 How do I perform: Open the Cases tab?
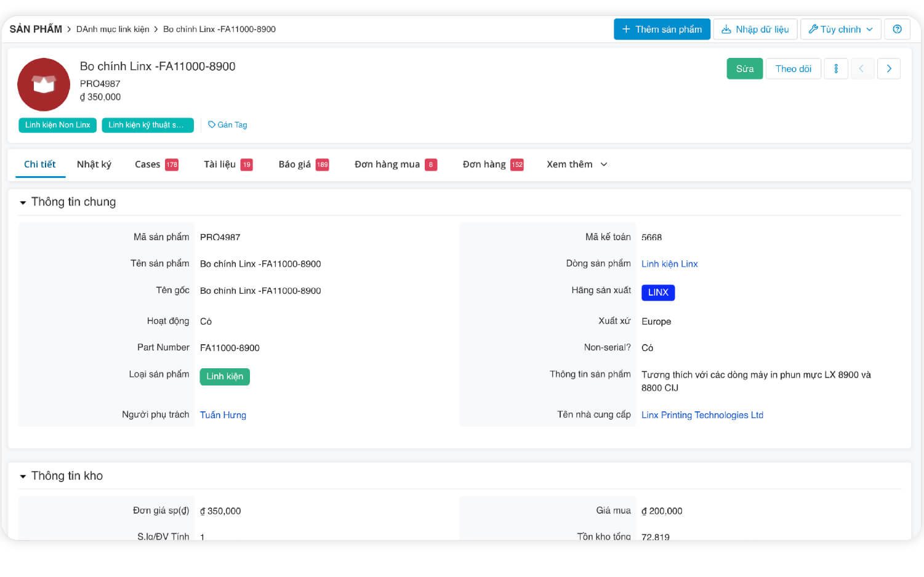(156, 164)
